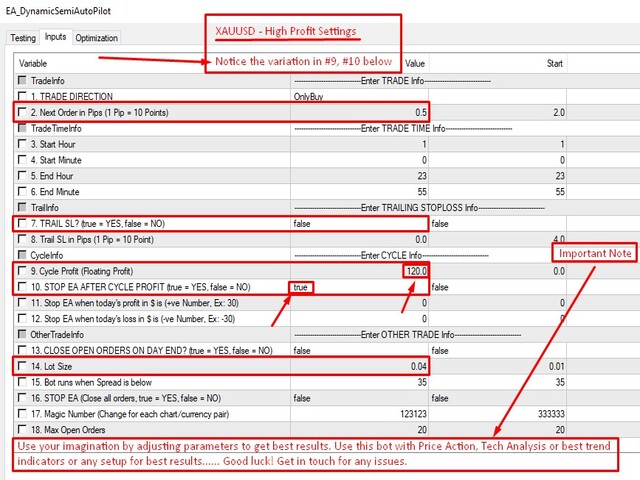This screenshot has height=480, width=640.
Task: Select Start cell 2.0 for Next Order
Action: [x=498, y=113]
